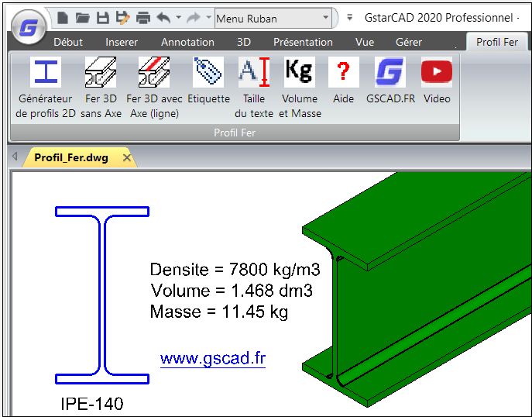This screenshot has width=532, height=417.
Task: Open the Présentation ribbon tab
Action: coord(303,42)
